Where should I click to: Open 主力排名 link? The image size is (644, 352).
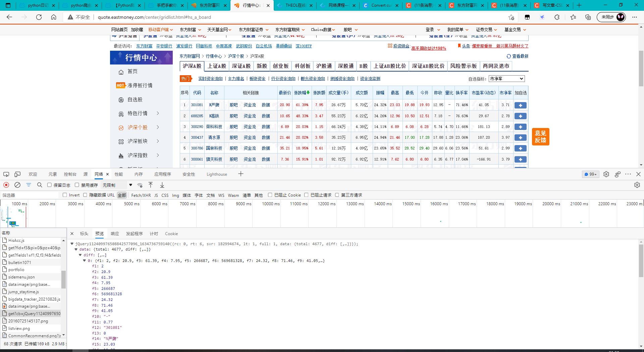pos(236,79)
